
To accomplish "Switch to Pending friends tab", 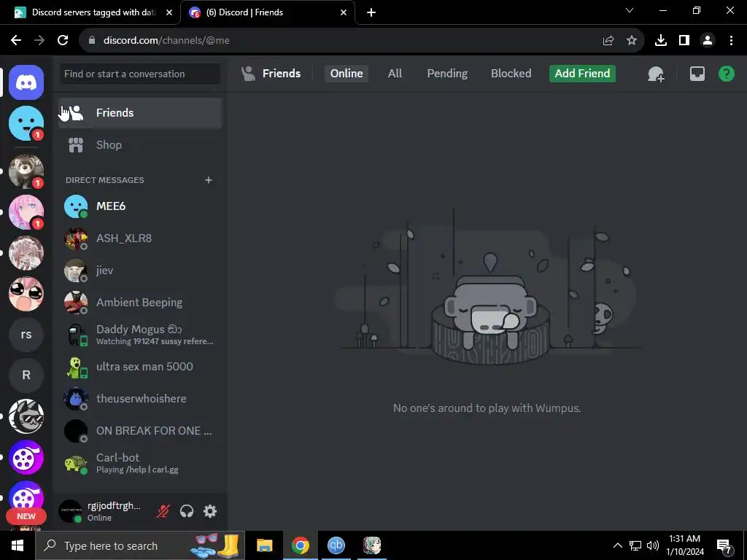I will pyautogui.click(x=447, y=74).
